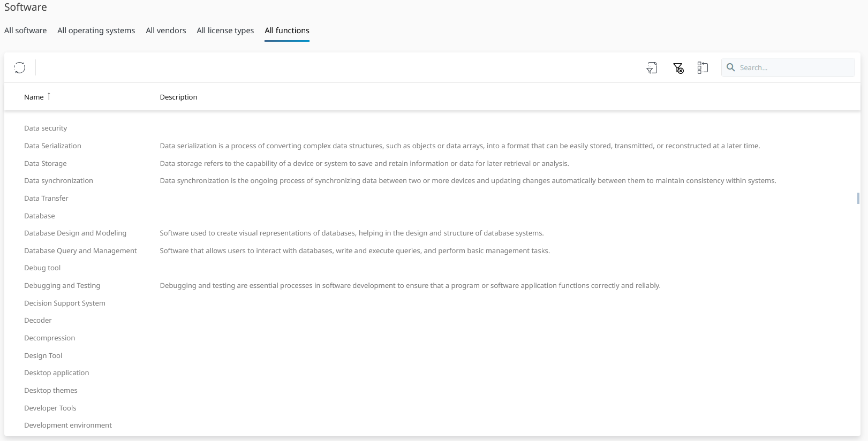The image size is (868, 441).
Task: Select the Database Design and Modeling row
Action: click(75, 233)
